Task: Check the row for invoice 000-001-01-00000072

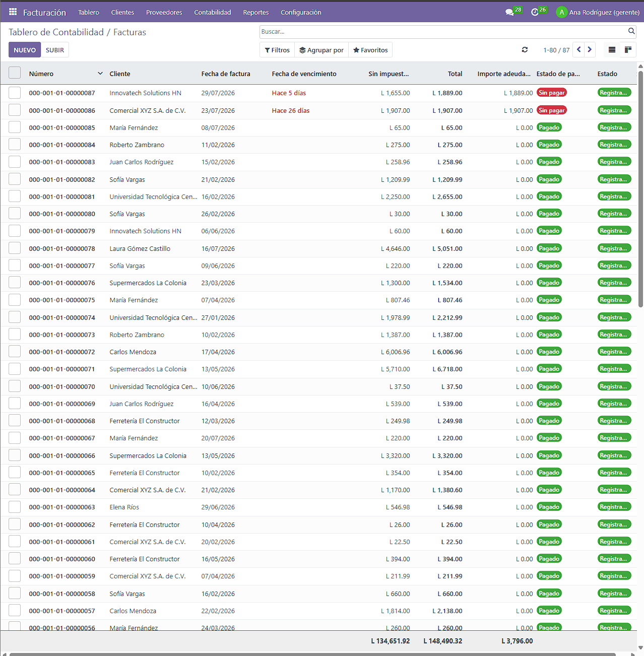Action: [15, 352]
